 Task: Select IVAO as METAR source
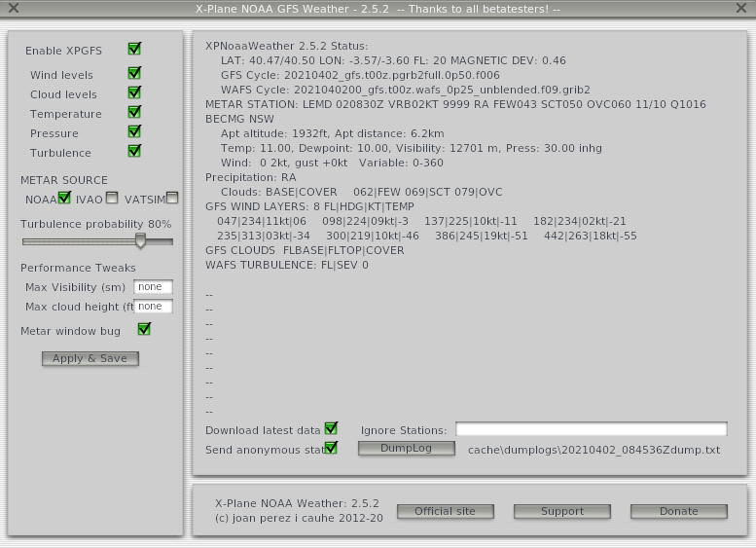112,198
